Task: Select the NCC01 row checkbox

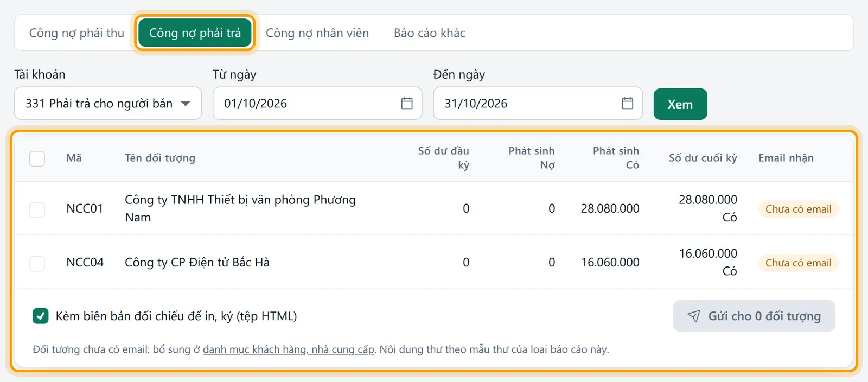Action: click(37, 209)
